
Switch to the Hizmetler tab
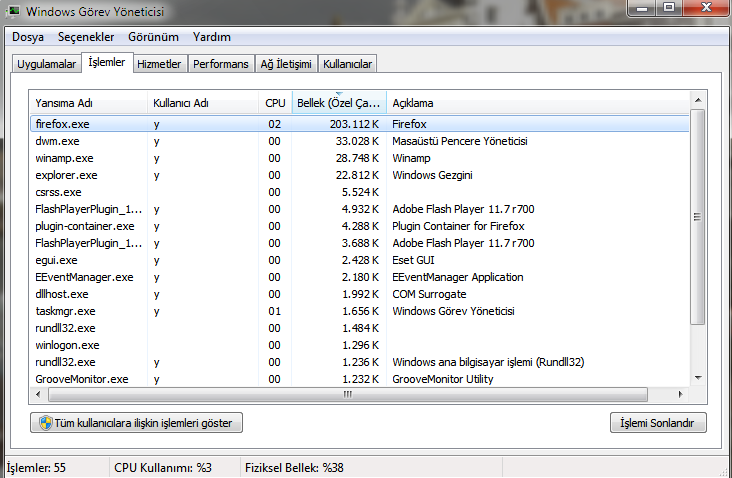pos(159,64)
